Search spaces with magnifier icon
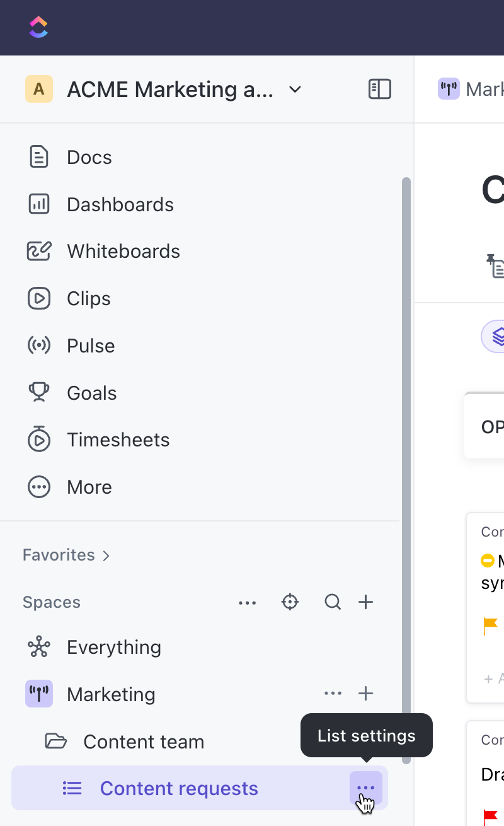 333,602
